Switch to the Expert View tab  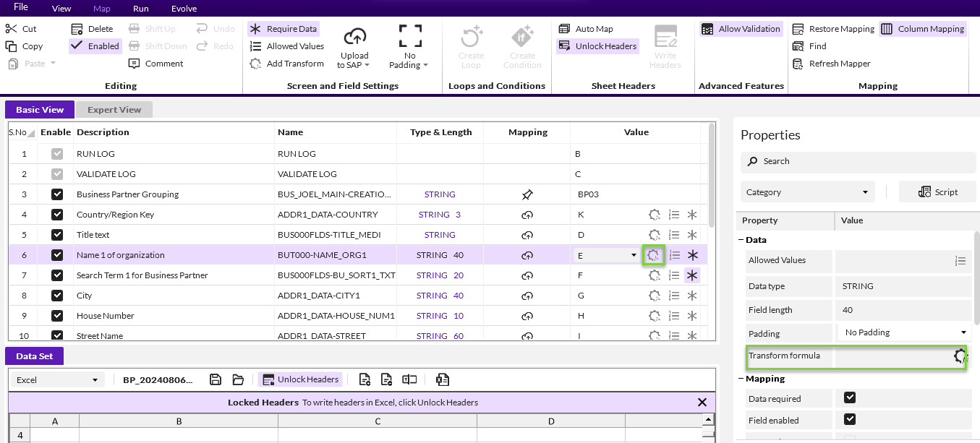pyautogui.click(x=114, y=110)
